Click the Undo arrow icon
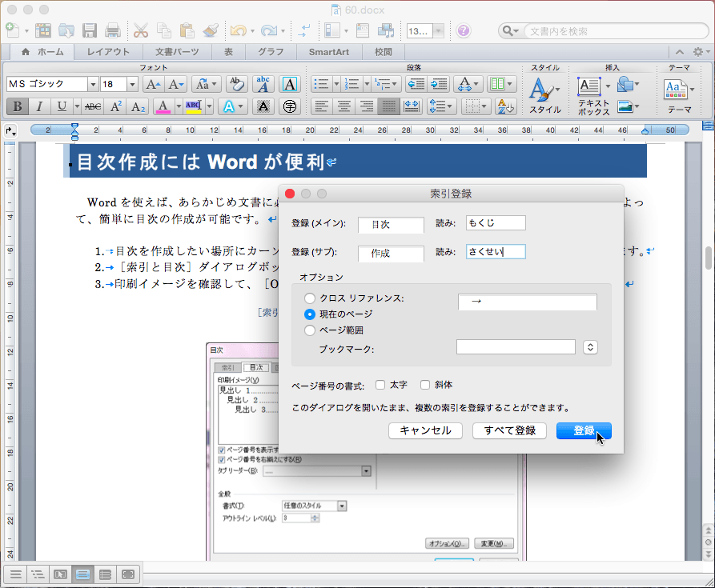Image resolution: width=715 pixels, height=588 pixels. point(238,30)
